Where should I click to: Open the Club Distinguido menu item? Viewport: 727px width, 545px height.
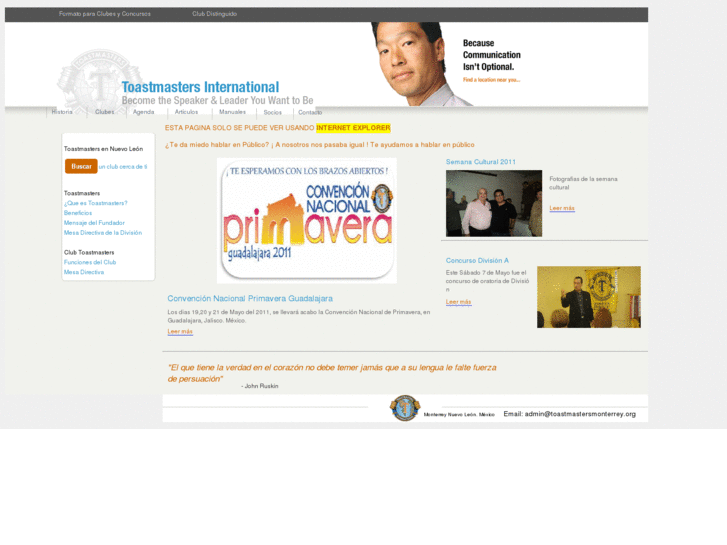coord(215,14)
